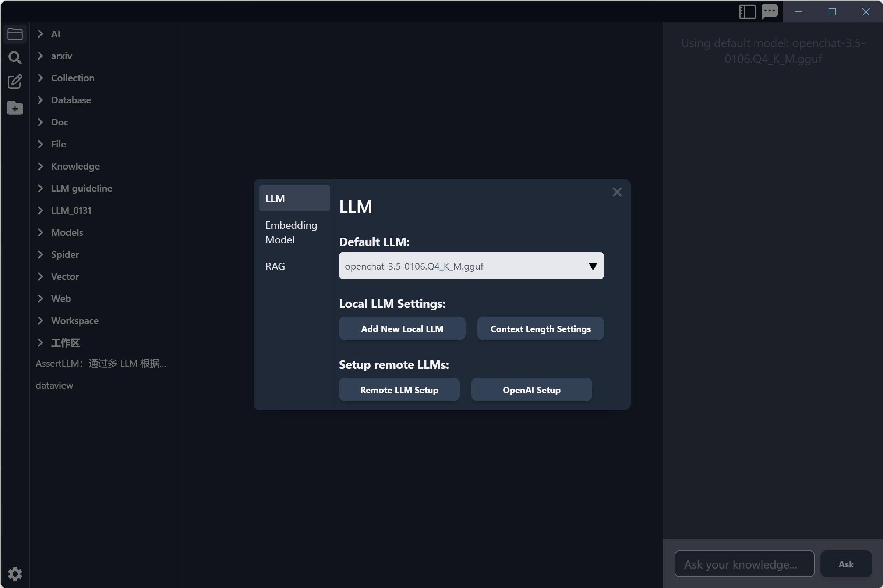This screenshot has width=883, height=588.
Task: Open Context Length Settings
Action: [x=540, y=329]
